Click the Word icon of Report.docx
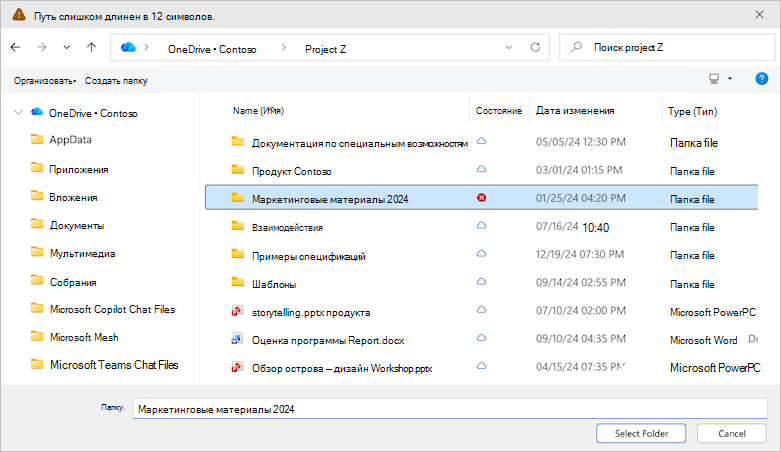Screen dimensions: 781x452 [237, 339]
